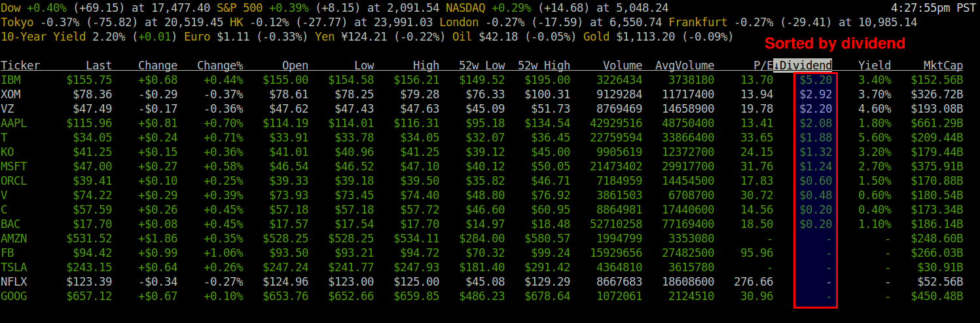Select the GOOG ticker
The width and height of the screenshot is (980, 323).
click(14, 296)
